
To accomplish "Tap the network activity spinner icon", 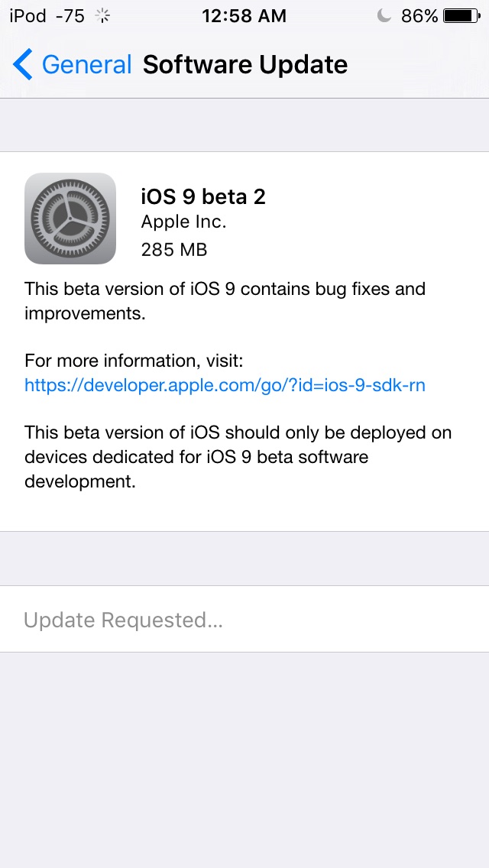I will click(x=102, y=16).
